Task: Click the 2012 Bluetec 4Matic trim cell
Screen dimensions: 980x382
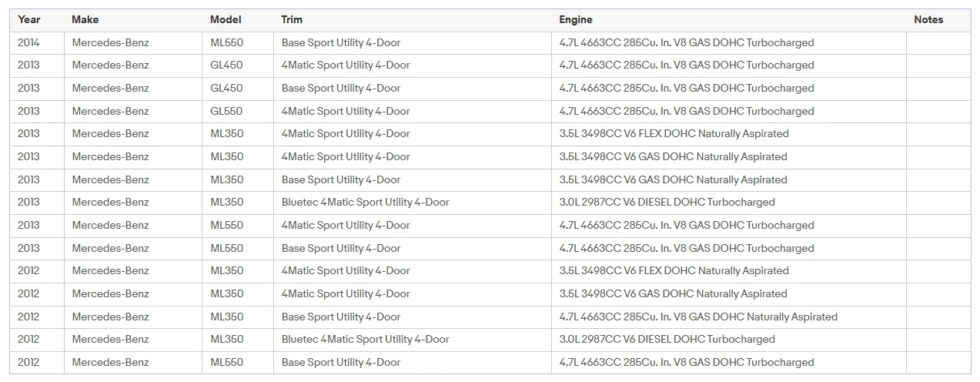Action: tap(413, 340)
